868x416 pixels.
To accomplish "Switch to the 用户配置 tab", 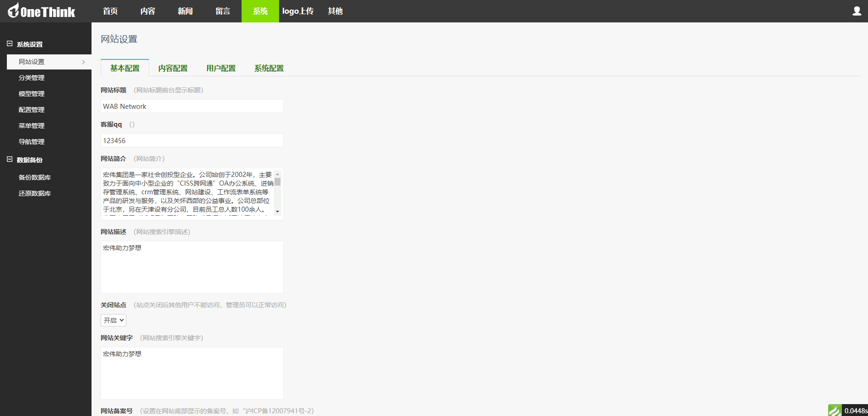I will [x=221, y=68].
